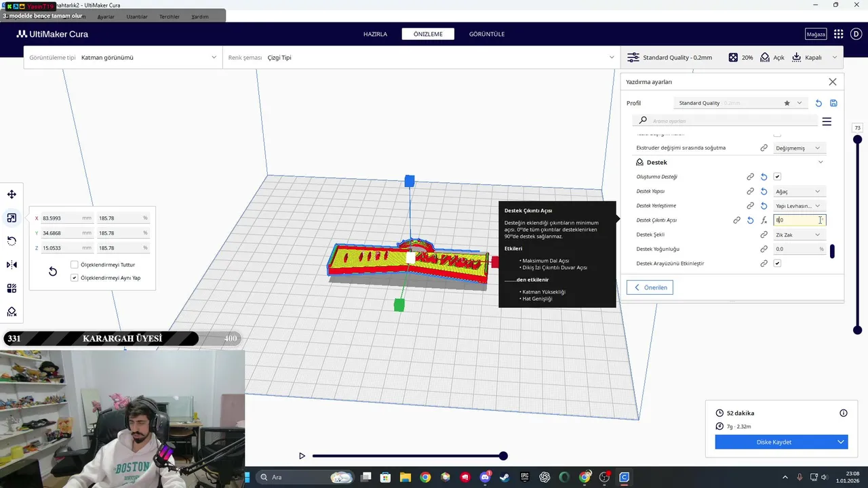Click the fx formula icon for Destek Çıkıntı Açısı
Screen dimensions: 868x488
(x=764, y=220)
